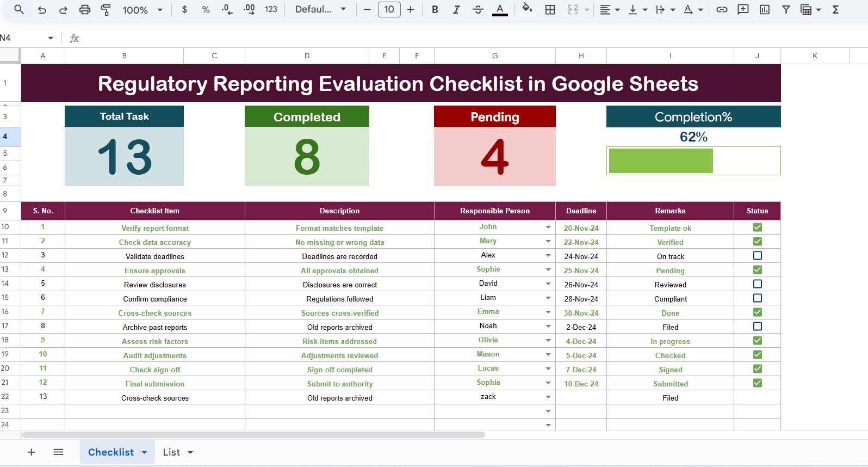Open the borders tool
The image size is (868, 467).
(x=550, y=10)
